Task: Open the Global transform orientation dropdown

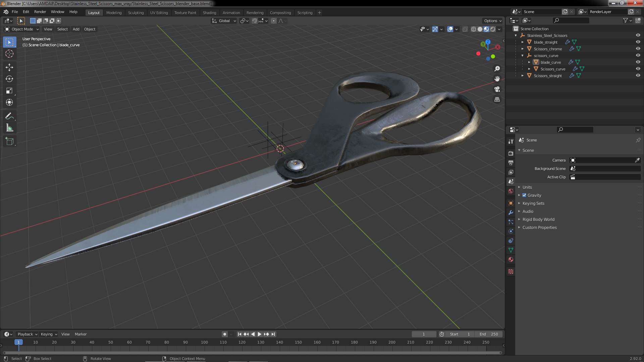Action: (224, 21)
